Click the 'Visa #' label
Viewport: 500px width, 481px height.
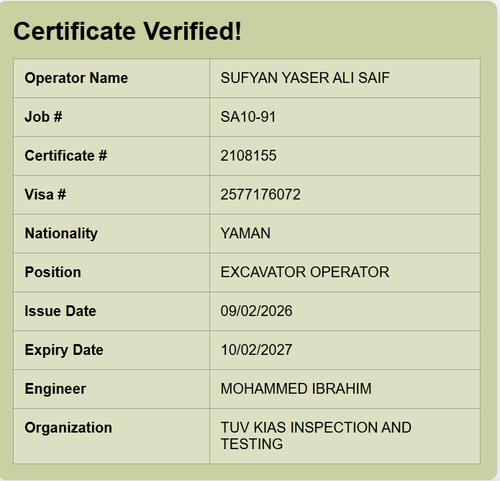coord(45,195)
